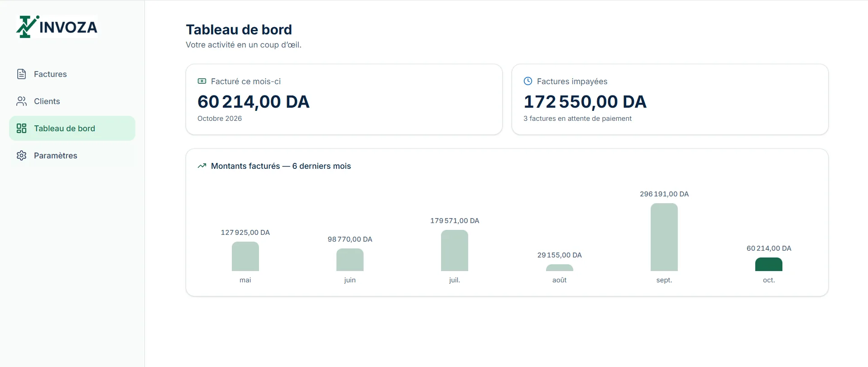Click the Tableau de bord grid icon

point(21,129)
